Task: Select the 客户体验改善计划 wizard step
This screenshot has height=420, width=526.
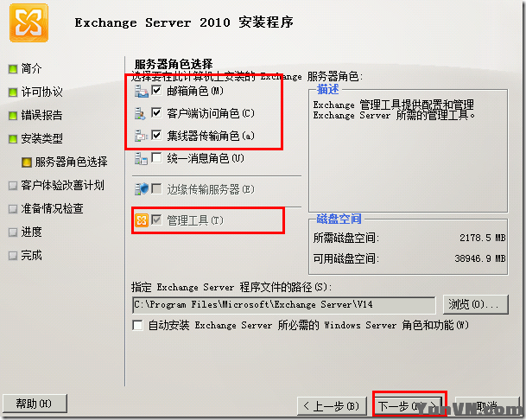Action: coord(63,185)
